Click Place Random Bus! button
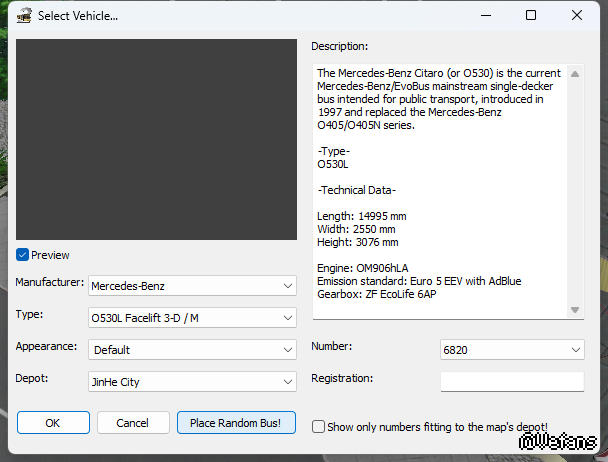608x462 pixels. coord(242,423)
